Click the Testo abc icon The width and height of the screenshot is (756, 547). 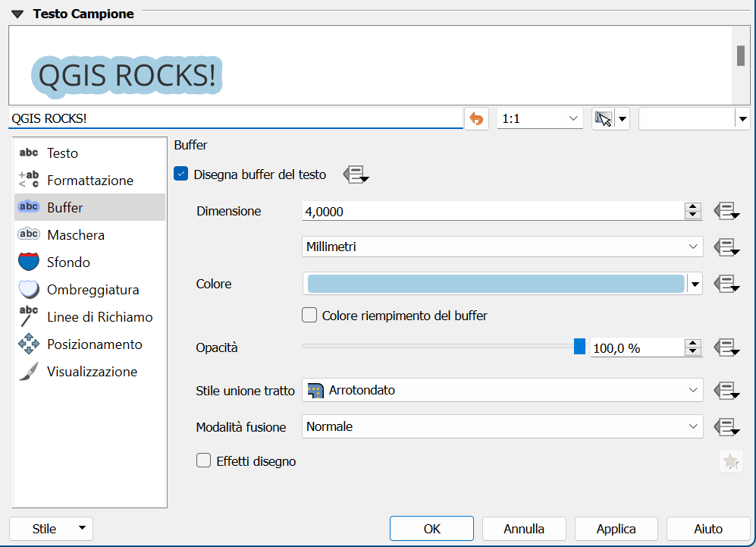(29, 152)
